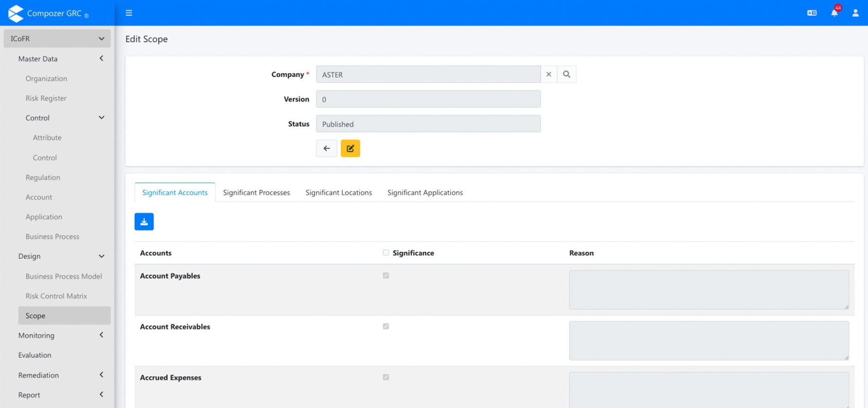The height and width of the screenshot is (408, 868).
Task: Click the blue download button
Action: 144,222
